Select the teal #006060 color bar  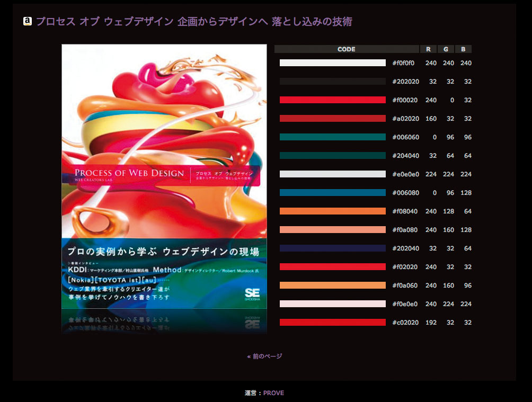(332, 137)
